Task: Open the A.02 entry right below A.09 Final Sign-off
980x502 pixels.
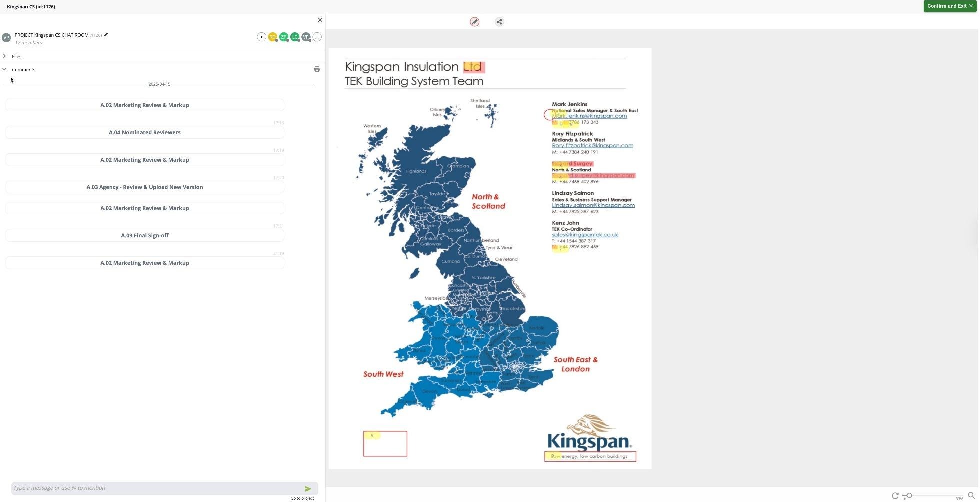Action: coord(145,263)
